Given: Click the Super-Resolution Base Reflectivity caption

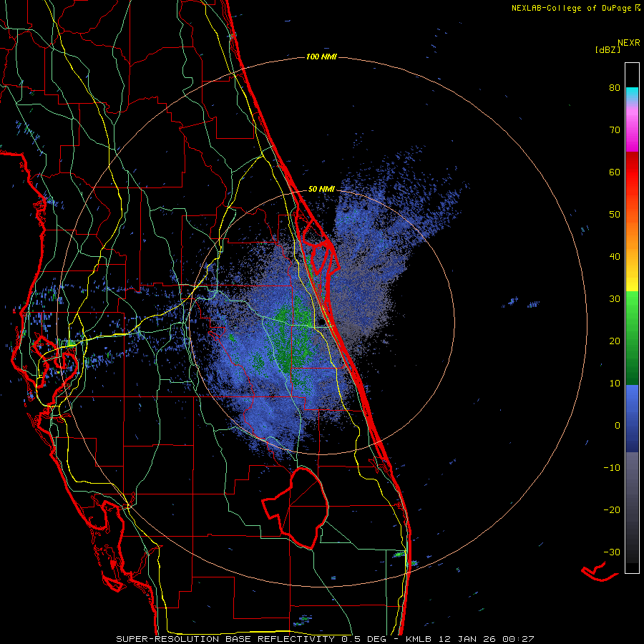Looking at the screenshot, I should pyautogui.click(x=325, y=639).
